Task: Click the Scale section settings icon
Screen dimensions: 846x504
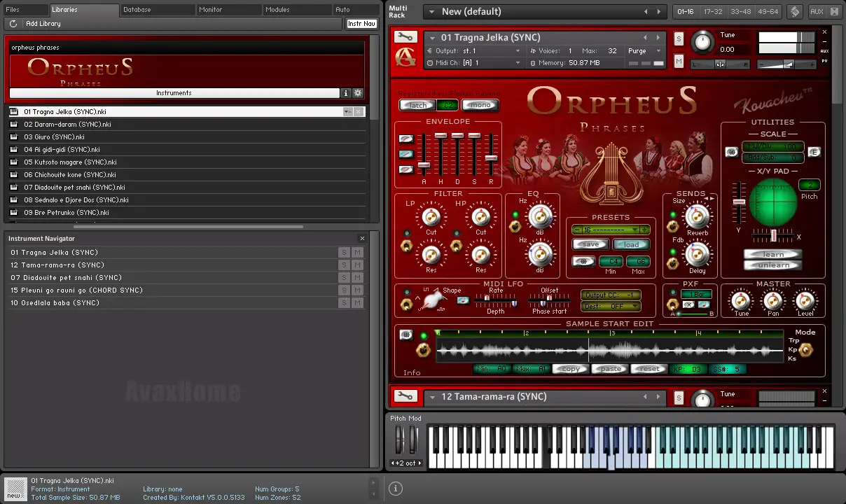Action: 731,152
